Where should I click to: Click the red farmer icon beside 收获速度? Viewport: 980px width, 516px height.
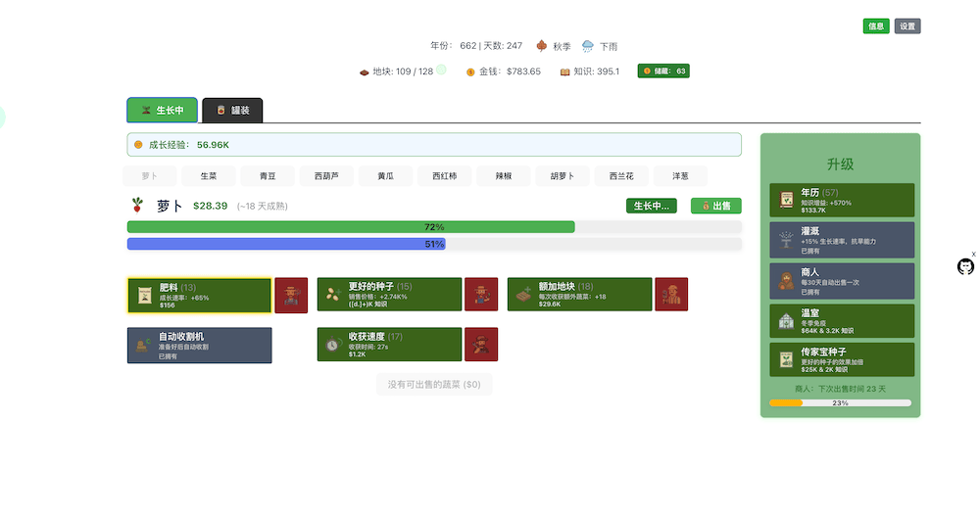point(481,345)
